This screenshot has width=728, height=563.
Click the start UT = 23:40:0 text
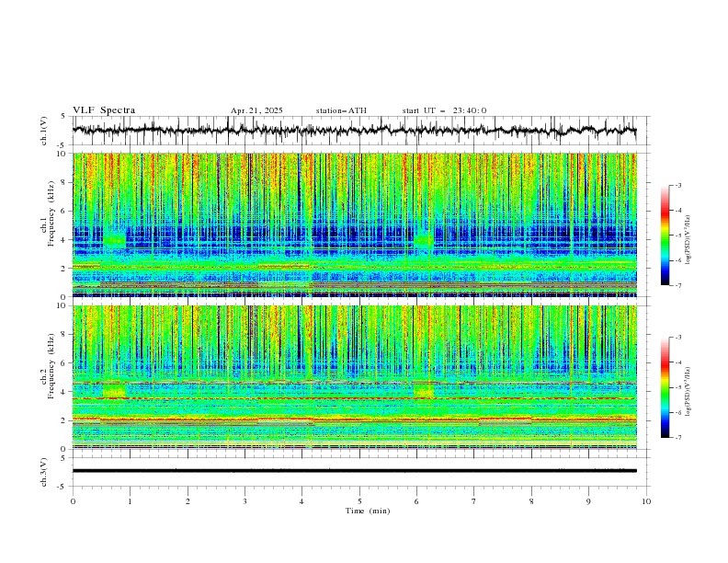coord(444,110)
